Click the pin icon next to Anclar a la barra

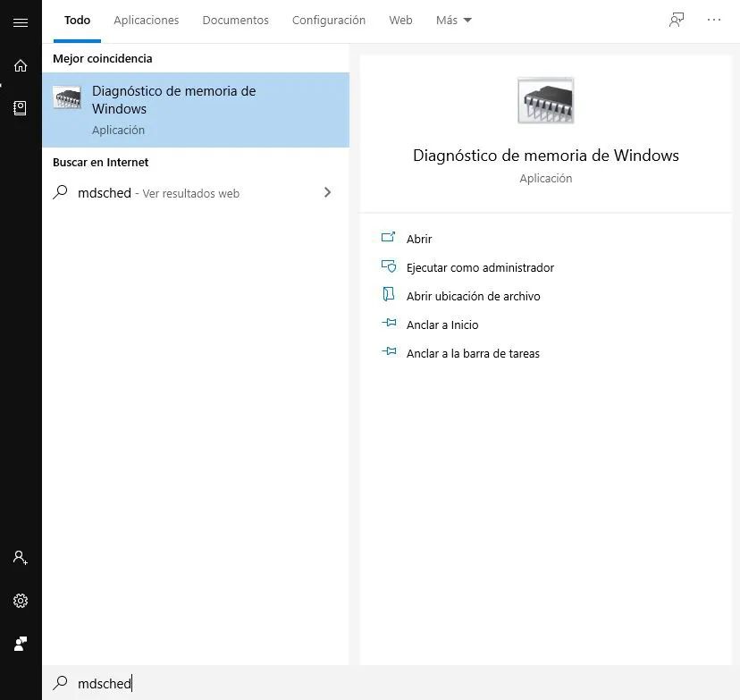389,351
